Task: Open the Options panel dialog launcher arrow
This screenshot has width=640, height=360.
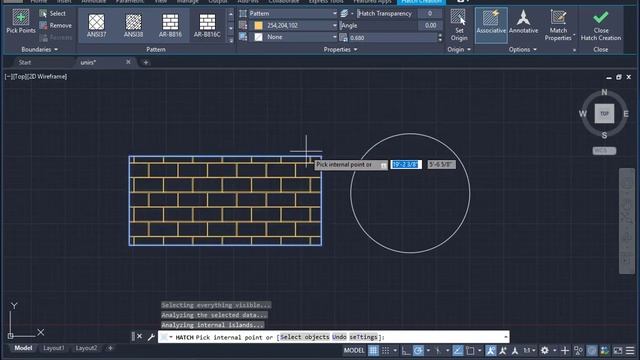Action: point(574,50)
